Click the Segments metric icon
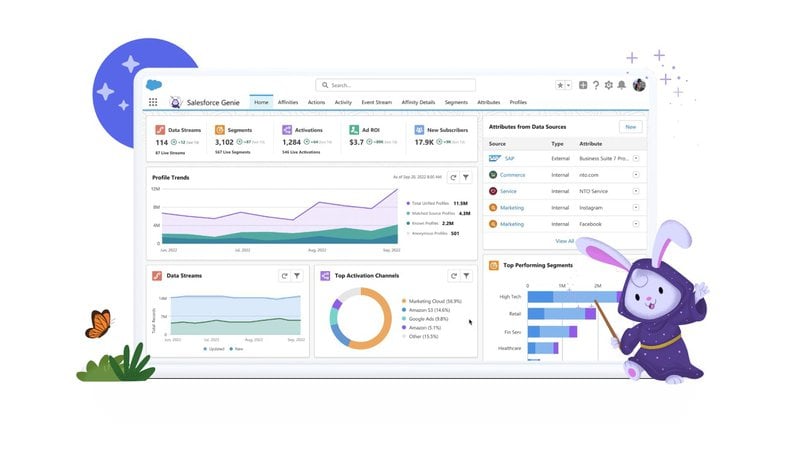 click(220, 130)
